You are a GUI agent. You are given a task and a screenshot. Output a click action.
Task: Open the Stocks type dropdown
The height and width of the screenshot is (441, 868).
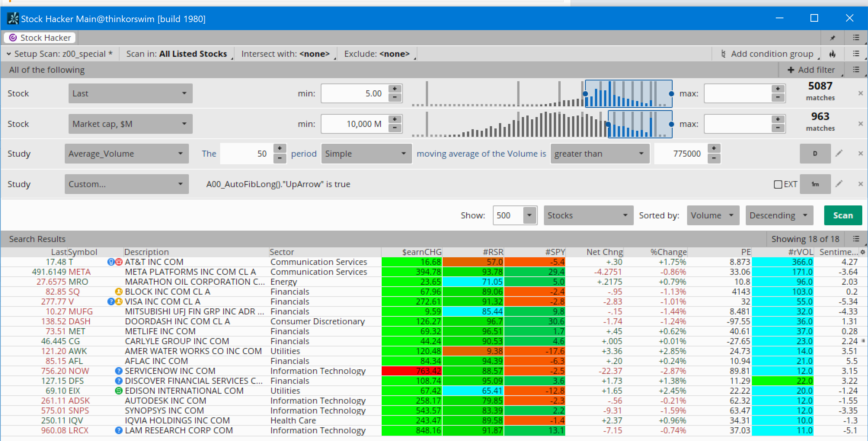[588, 215]
